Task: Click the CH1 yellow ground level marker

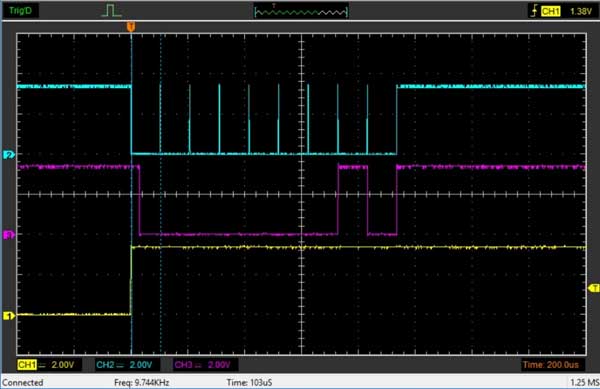Action: (8, 316)
